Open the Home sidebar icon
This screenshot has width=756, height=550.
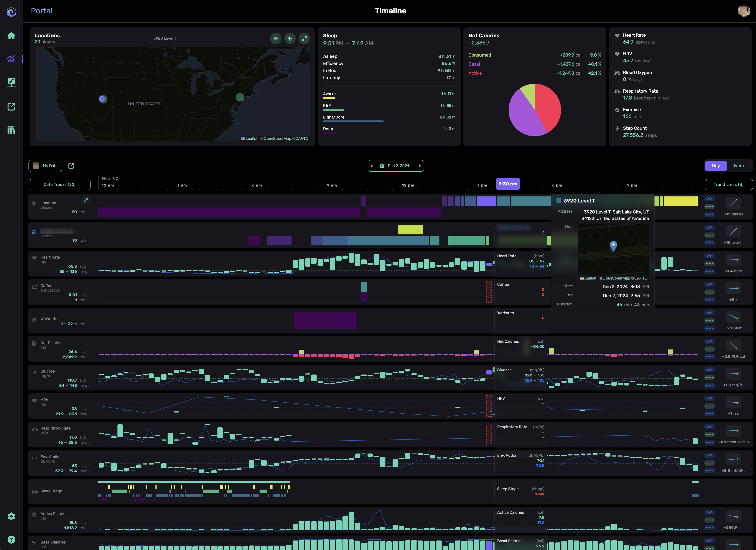coord(11,36)
